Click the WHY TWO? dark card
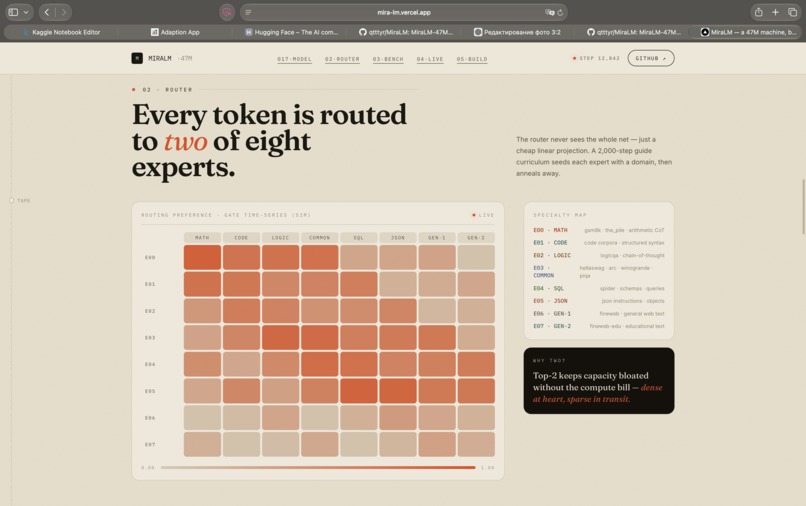Image resolution: width=806 pixels, height=506 pixels. point(599,381)
